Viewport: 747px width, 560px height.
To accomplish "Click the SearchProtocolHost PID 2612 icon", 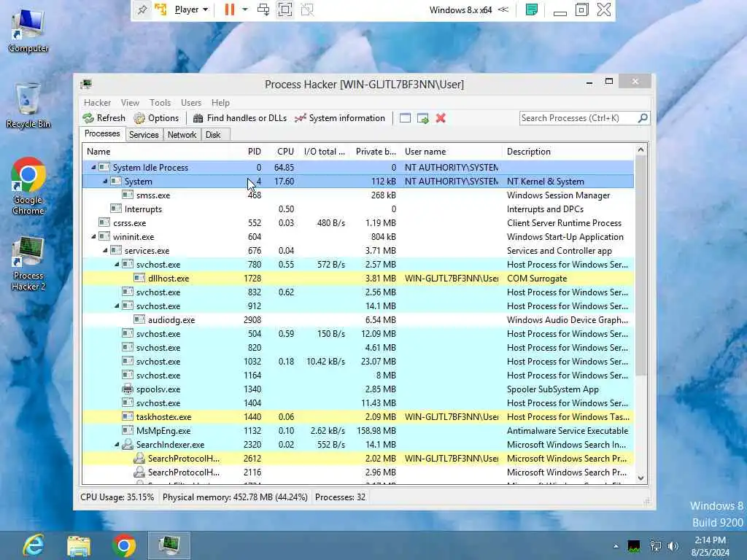I will 139,458.
